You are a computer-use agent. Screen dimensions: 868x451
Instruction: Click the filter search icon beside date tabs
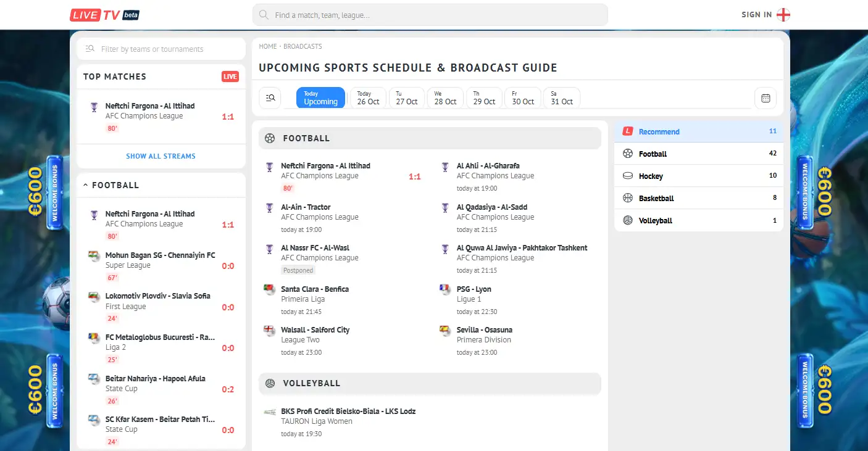270,98
